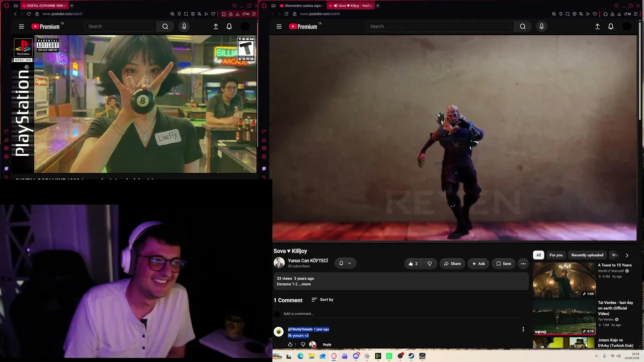Switch to the Sova ♥ Killjoy browser tab
The width and height of the screenshot is (644, 362).
point(352,6)
